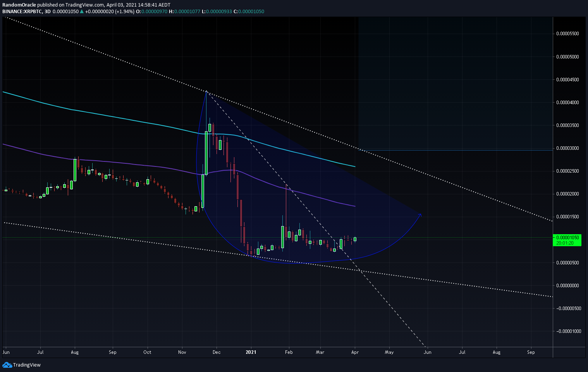Click the Apr label on time axis
The height and width of the screenshot is (372, 588).
point(355,352)
